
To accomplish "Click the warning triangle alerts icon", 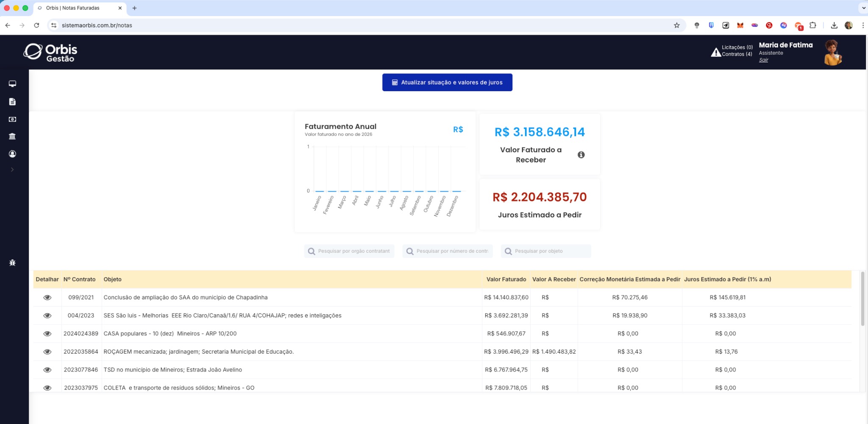I will point(715,52).
